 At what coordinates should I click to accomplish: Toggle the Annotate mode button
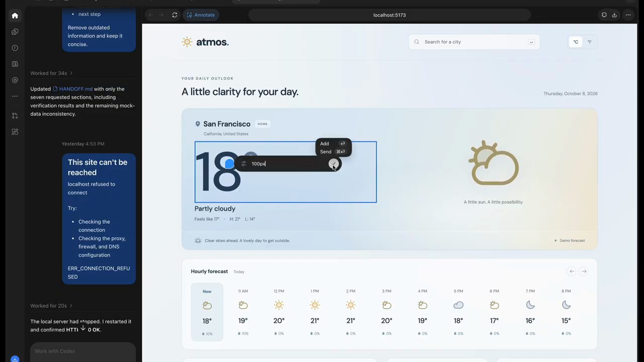[201, 15]
